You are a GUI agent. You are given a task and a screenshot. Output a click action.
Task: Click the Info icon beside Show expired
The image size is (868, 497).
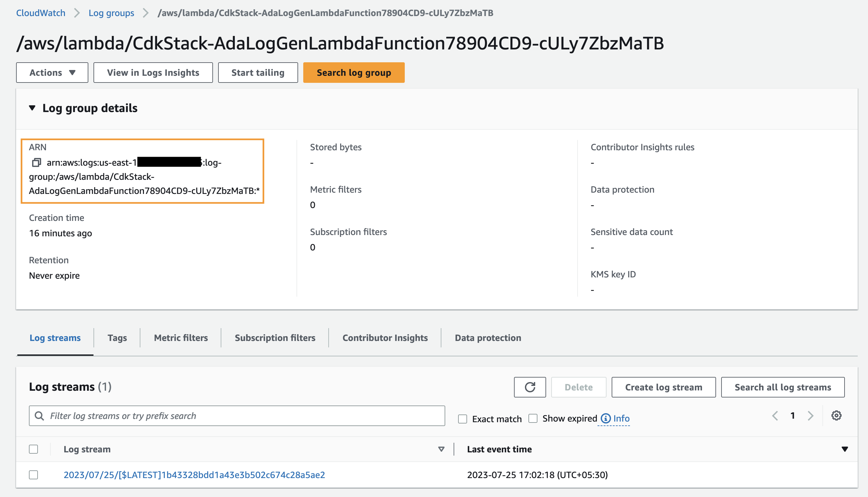pos(606,418)
